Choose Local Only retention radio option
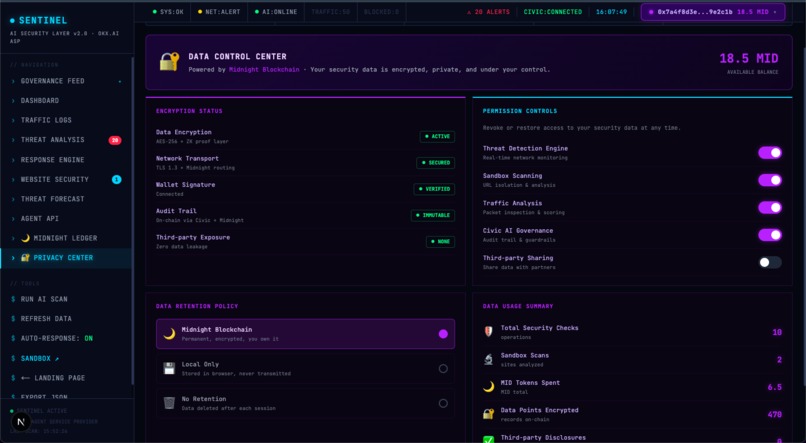Image resolution: width=806 pixels, height=443 pixels. pos(443,368)
